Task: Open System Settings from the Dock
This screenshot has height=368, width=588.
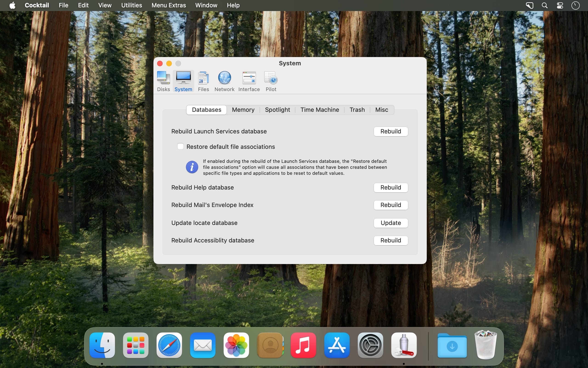Action: 370,345
